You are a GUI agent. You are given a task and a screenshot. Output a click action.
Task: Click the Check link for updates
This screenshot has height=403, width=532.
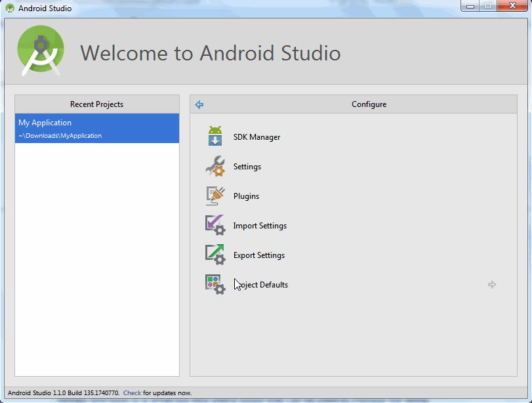pos(132,392)
